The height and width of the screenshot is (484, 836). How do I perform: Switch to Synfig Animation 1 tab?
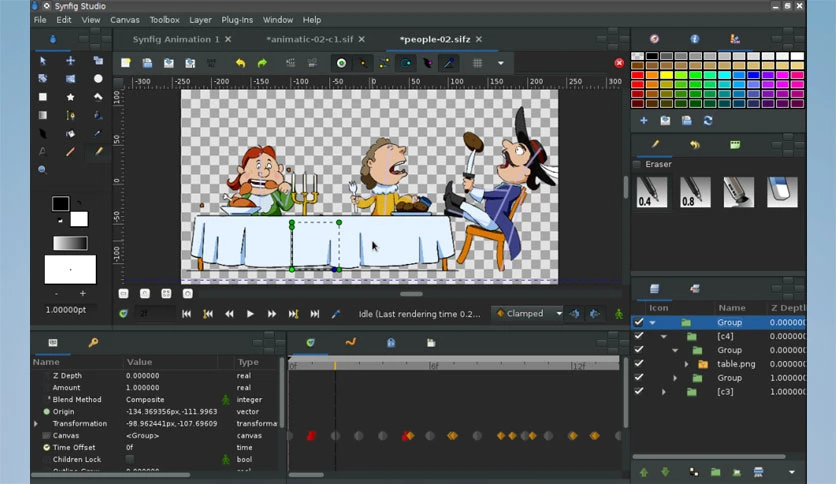[176, 39]
